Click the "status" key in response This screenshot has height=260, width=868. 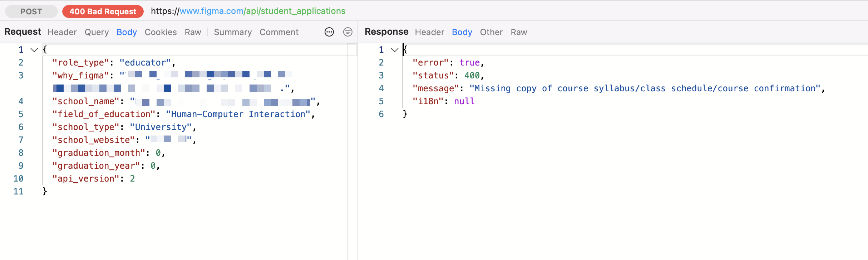433,76
